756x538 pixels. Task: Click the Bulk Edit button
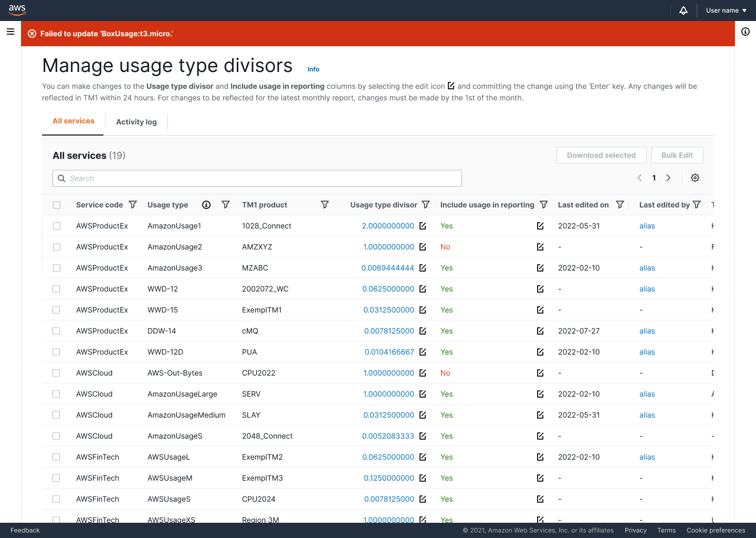(x=677, y=155)
